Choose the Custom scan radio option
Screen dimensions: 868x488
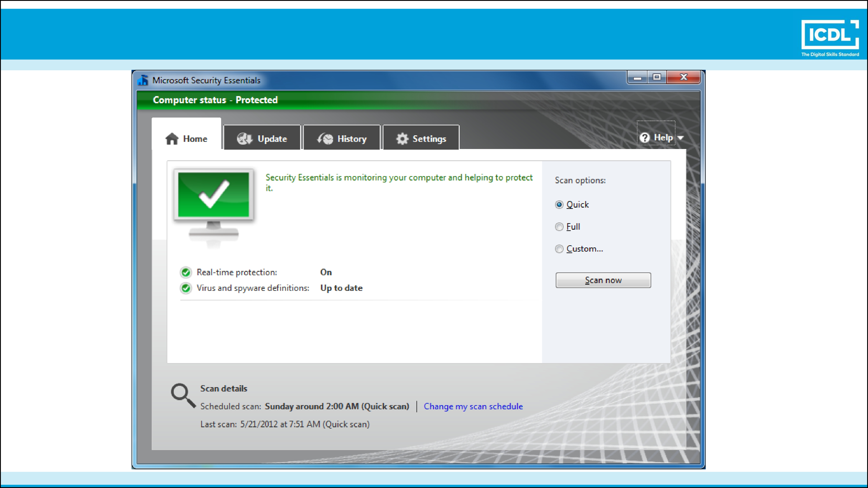pyautogui.click(x=559, y=249)
